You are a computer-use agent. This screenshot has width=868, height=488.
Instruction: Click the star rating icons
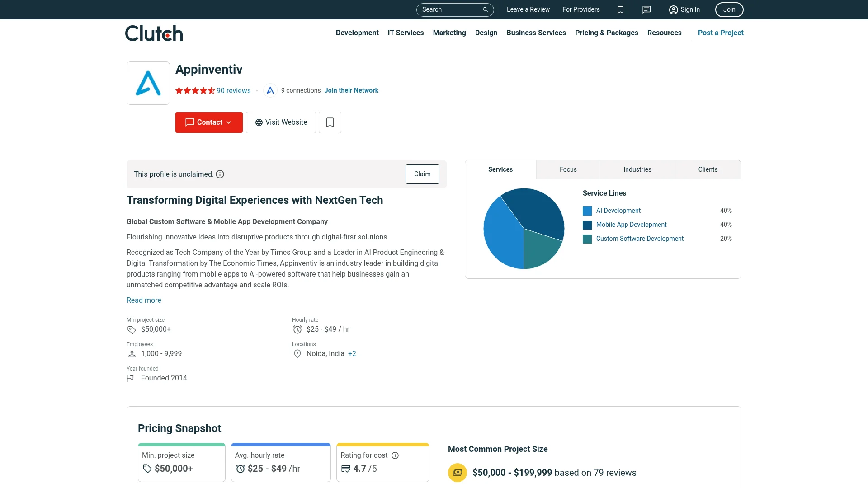[195, 90]
